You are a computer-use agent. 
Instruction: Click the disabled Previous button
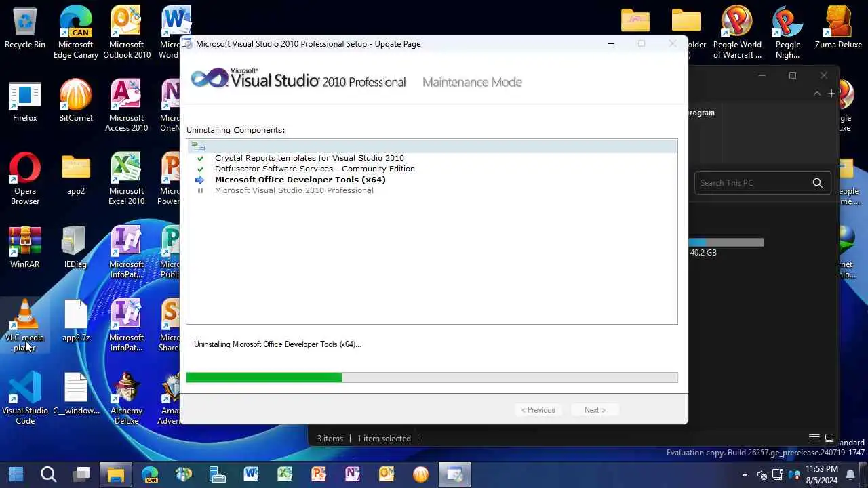pos(538,410)
